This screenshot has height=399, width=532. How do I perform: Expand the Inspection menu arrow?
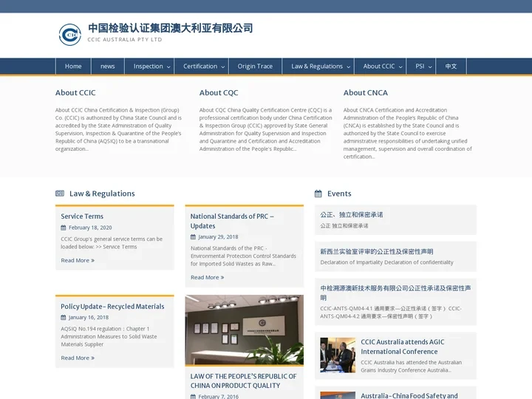pos(168,66)
